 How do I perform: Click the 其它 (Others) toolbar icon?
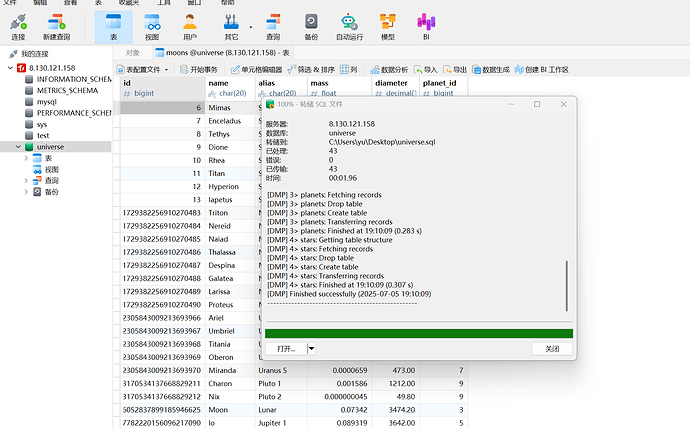pos(231,27)
